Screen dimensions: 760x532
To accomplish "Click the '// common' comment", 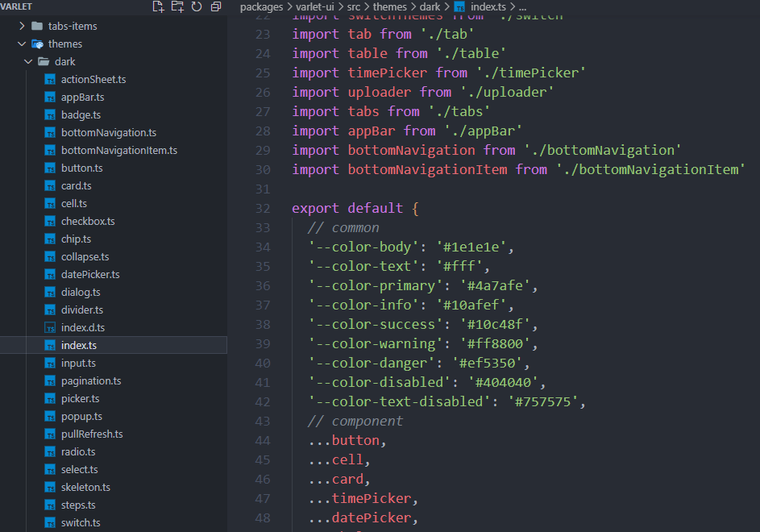I will click(x=343, y=227).
